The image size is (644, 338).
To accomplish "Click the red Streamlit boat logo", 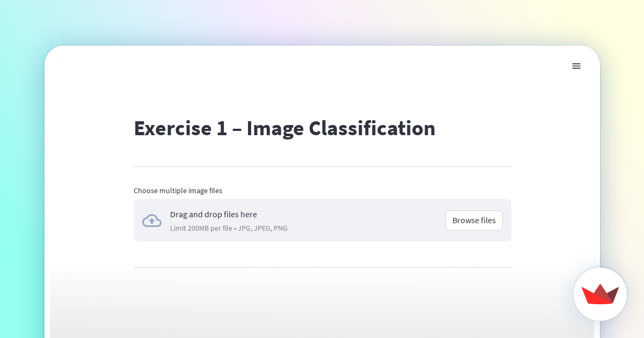I will coord(600,294).
